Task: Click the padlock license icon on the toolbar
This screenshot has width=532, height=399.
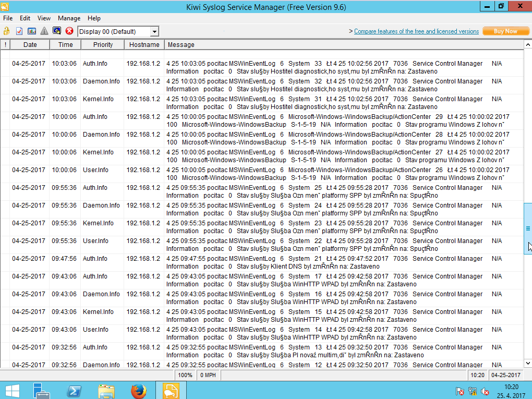Action: (x=6, y=31)
